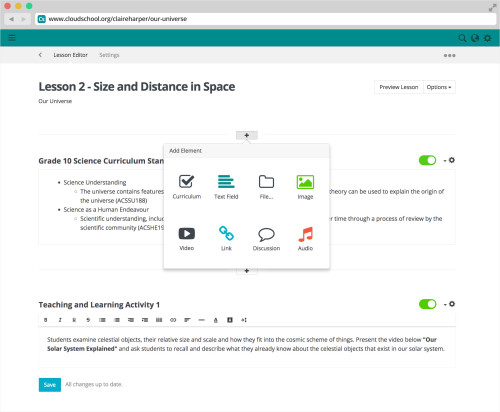
Task: Click the outdent toolbar button
Action: (x=131, y=320)
